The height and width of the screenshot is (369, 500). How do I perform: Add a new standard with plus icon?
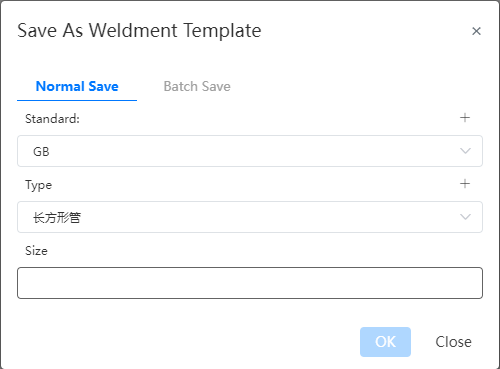pyautogui.click(x=465, y=118)
